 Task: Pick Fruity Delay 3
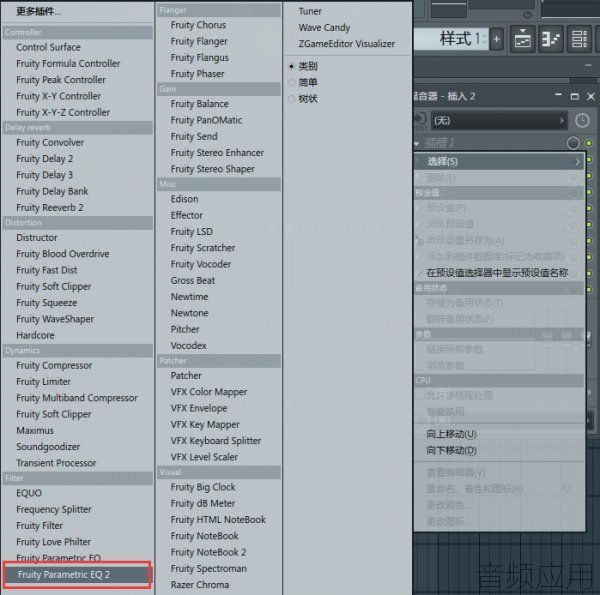tap(44, 175)
